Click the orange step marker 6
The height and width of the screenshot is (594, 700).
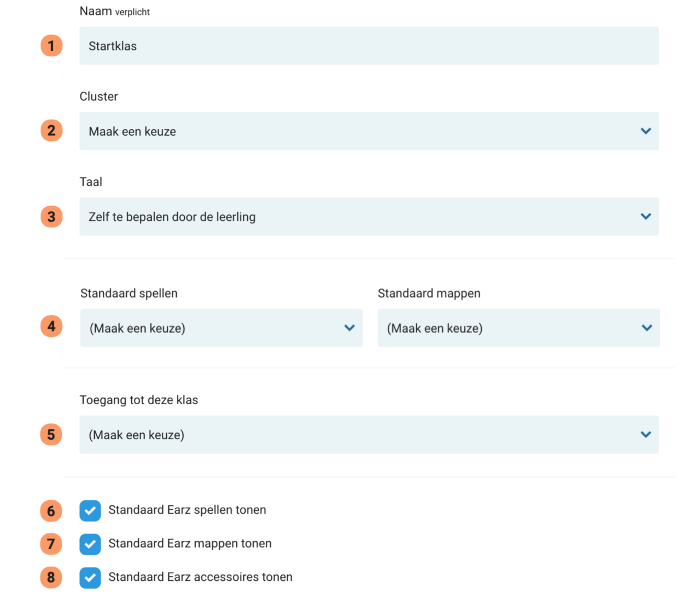(x=51, y=511)
